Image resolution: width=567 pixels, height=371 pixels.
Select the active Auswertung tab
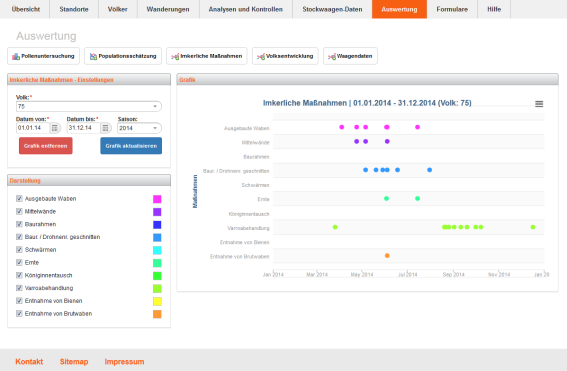click(x=399, y=9)
